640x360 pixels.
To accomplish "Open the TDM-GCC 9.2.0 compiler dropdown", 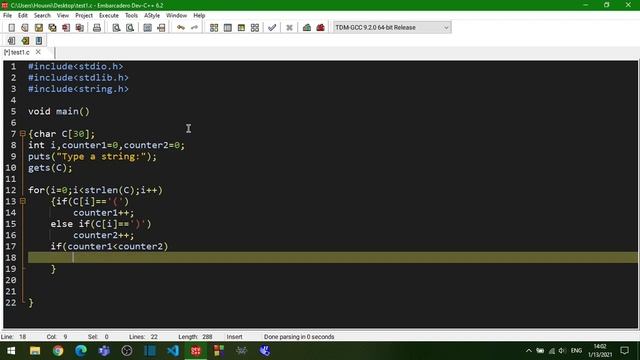I will coord(392,27).
